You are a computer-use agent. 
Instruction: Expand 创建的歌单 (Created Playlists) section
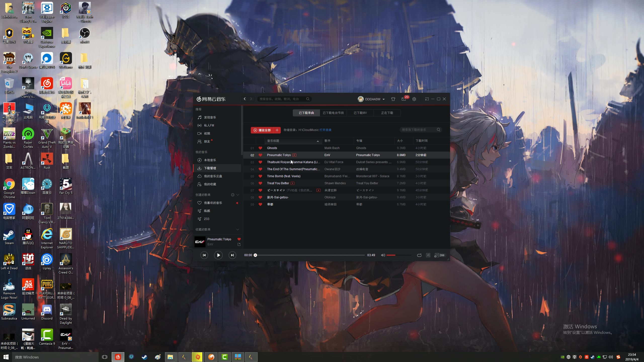(237, 195)
